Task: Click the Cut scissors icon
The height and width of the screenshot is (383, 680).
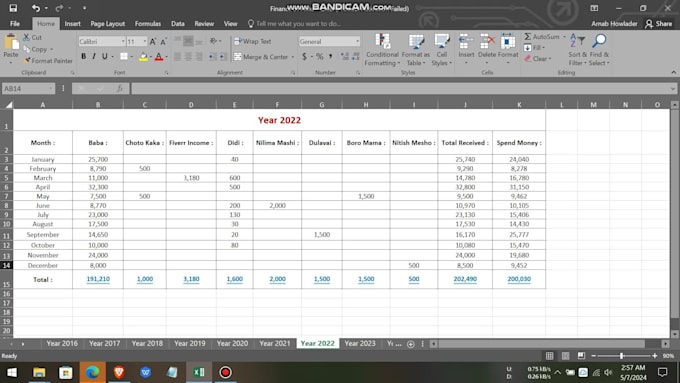Action: coord(26,37)
